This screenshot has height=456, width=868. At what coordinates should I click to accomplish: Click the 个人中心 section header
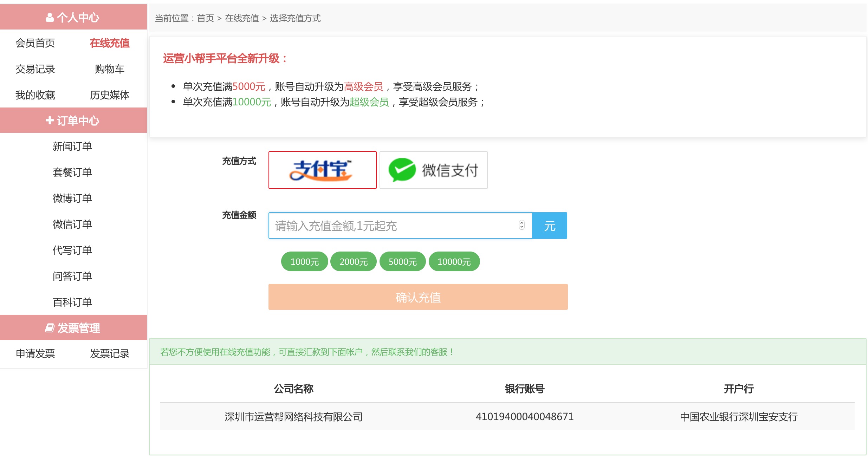point(73,17)
